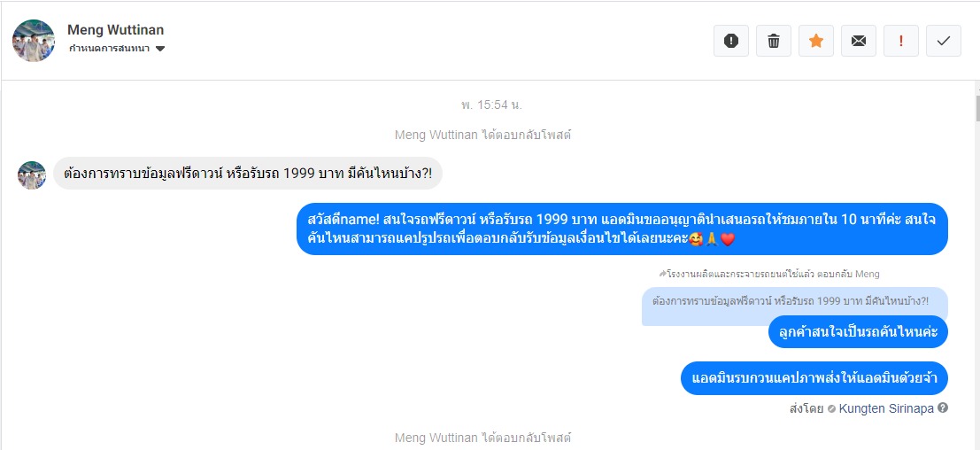
Task: Click the long blue สวัสดีname greeting message
Action: tap(621, 229)
